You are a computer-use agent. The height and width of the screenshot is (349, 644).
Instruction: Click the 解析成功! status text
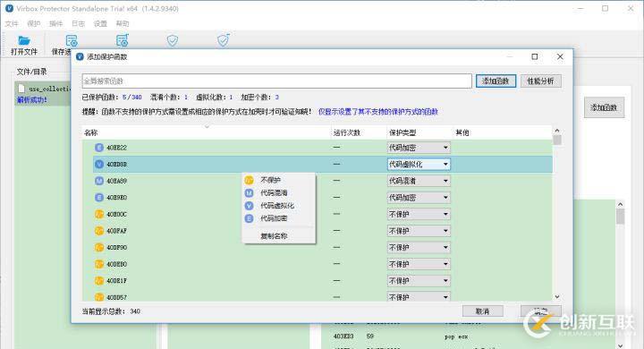[32, 100]
